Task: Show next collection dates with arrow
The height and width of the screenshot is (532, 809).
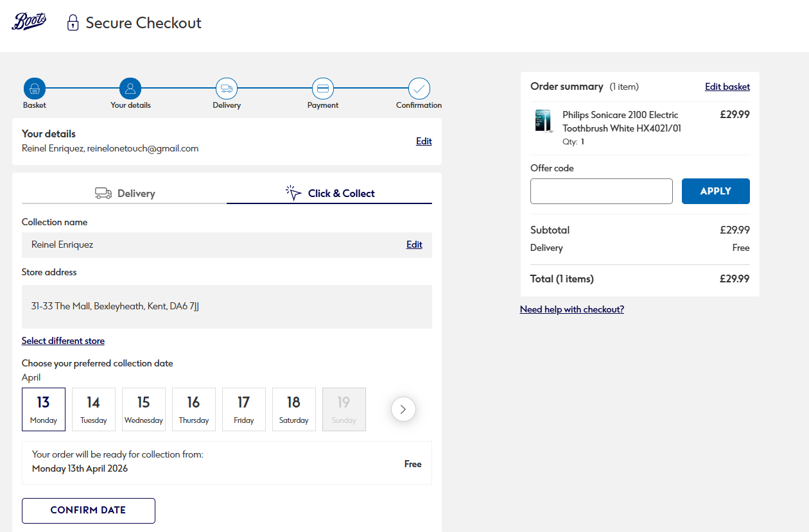Action: pyautogui.click(x=403, y=409)
